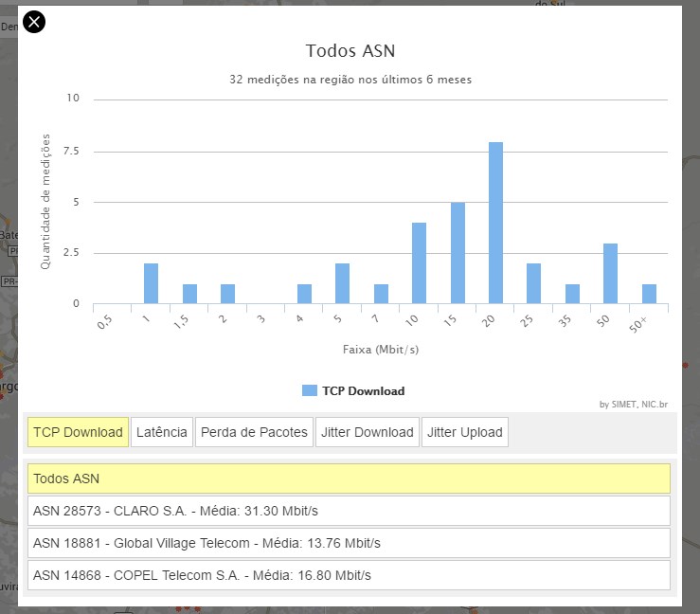
Task: Pick ASN 14868 COPEL Telecom S.A.
Action: click(349, 575)
